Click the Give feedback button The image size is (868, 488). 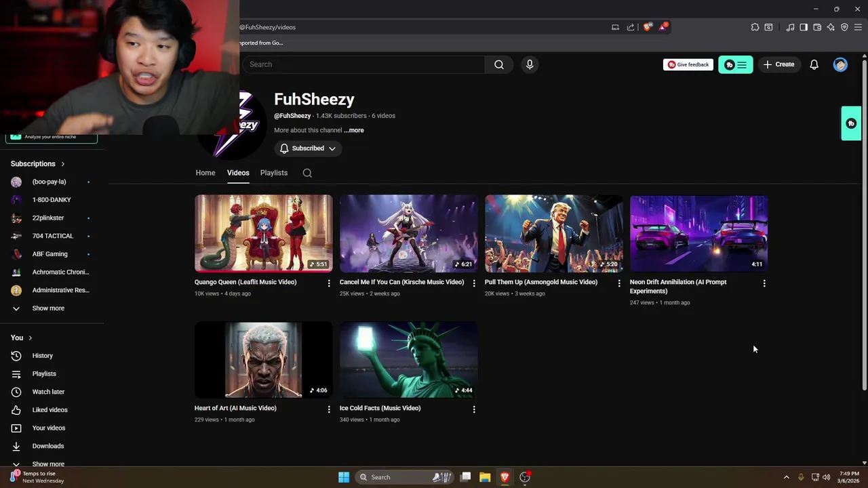pos(688,64)
